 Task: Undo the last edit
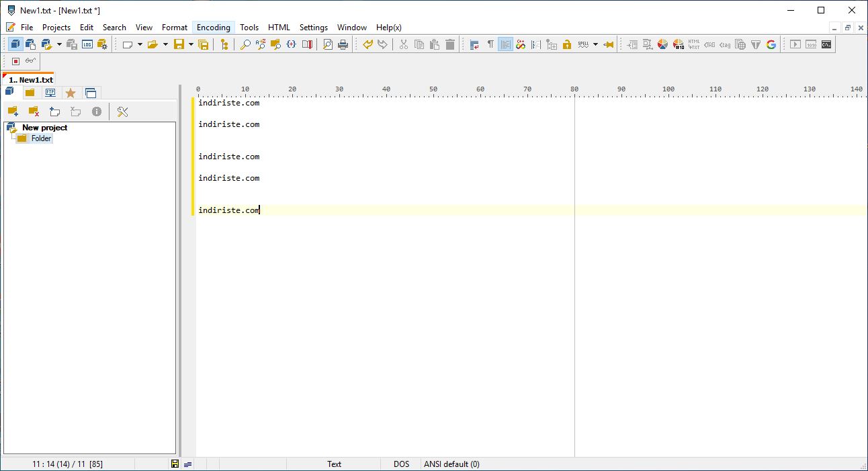coord(367,44)
